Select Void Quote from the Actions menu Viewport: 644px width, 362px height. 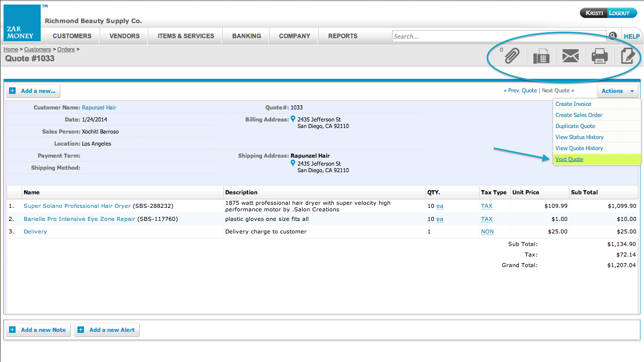click(569, 159)
